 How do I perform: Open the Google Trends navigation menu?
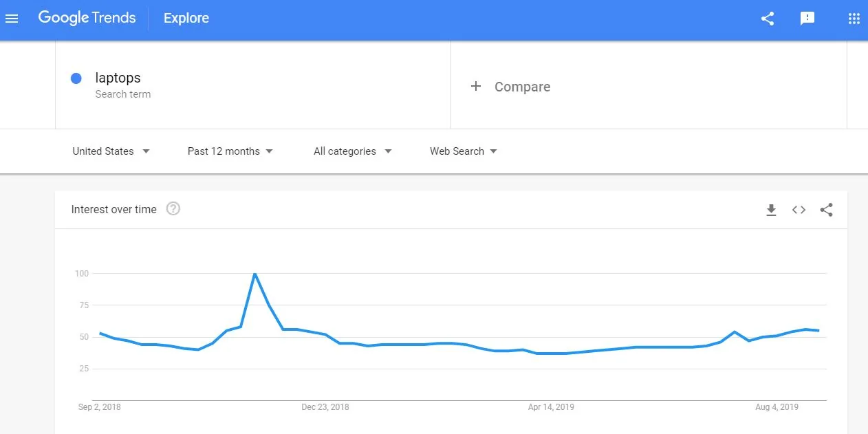(12, 19)
